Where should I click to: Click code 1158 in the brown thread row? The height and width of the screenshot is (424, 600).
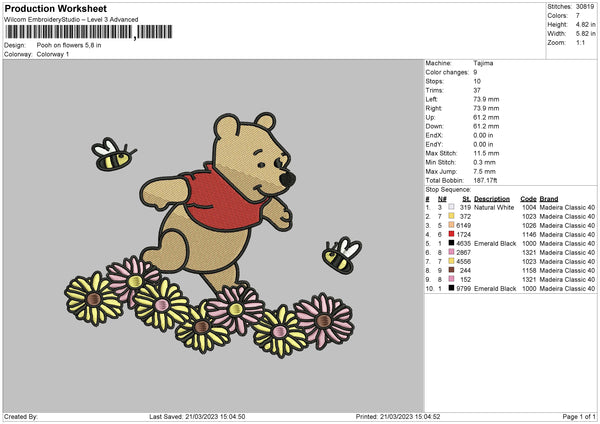pos(529,271)
